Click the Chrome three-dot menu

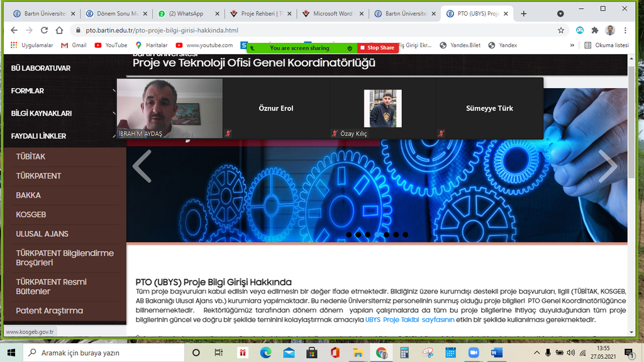625,30
